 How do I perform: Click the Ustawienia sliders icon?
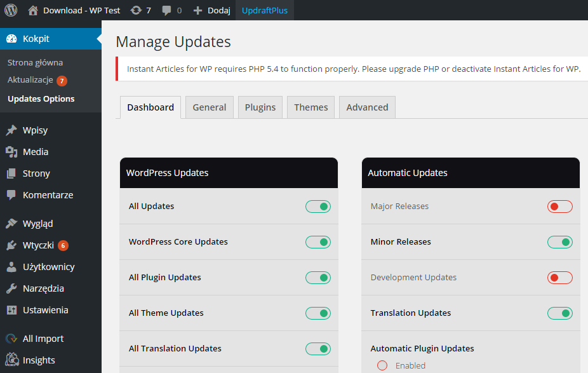click(11, 310)
